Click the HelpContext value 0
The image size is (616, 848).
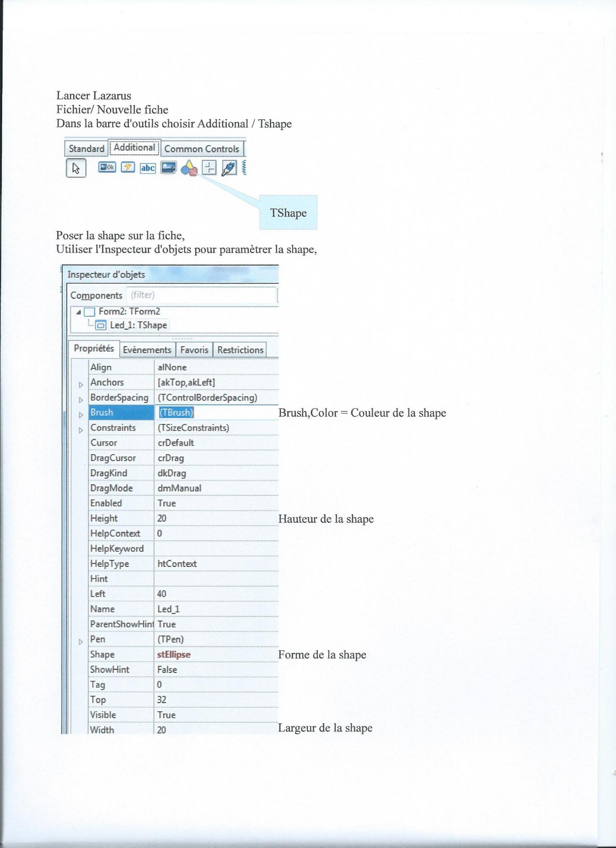159,533
